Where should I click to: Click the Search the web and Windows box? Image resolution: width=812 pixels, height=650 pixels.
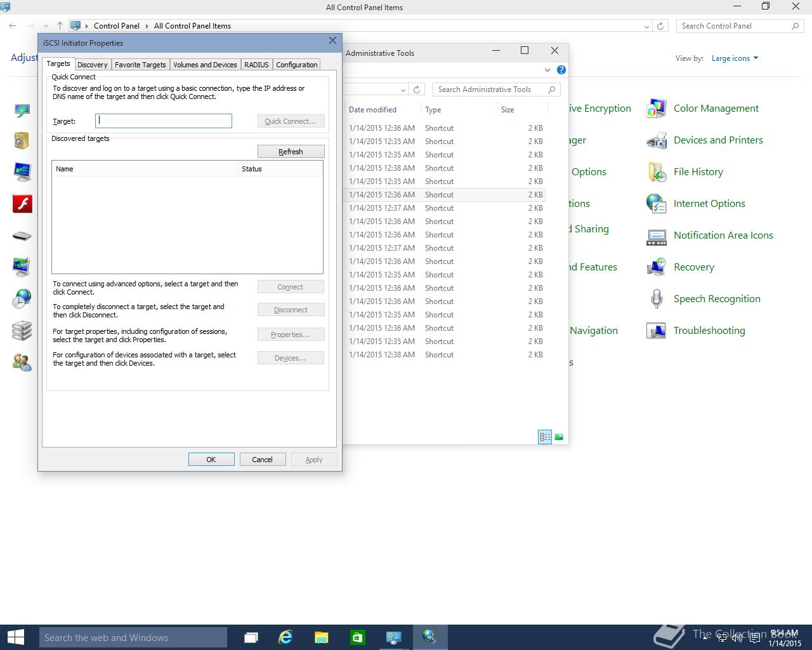pos(133,637)
